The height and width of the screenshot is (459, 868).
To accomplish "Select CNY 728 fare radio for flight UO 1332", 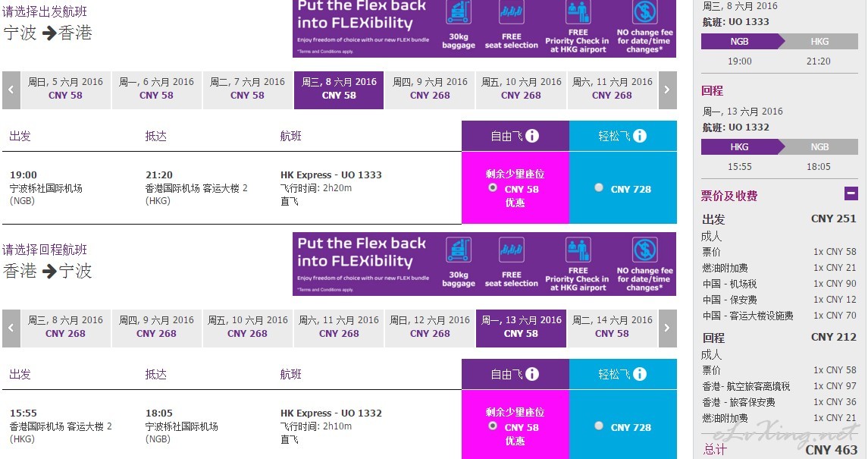I will 599,426.
